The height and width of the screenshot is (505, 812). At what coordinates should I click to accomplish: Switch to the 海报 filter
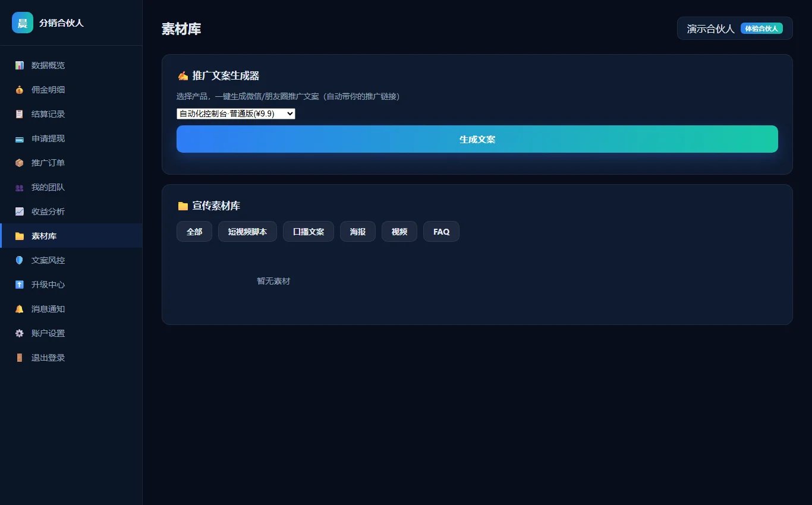[358, 232]
